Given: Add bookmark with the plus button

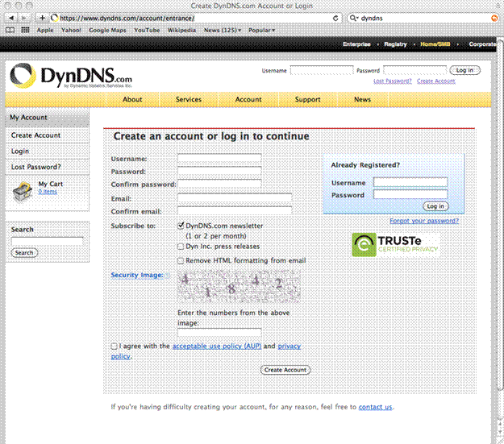Looking at the screenshot, I should click(42, 18).
